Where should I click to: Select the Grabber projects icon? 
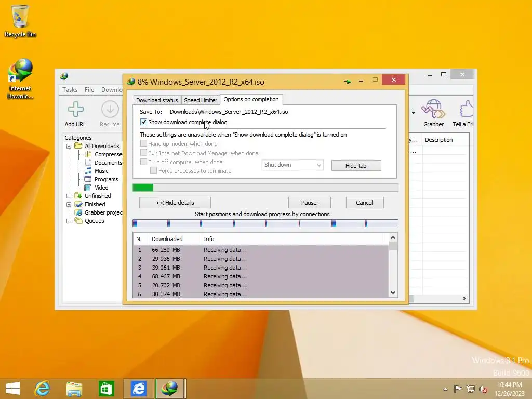point(79,212)
